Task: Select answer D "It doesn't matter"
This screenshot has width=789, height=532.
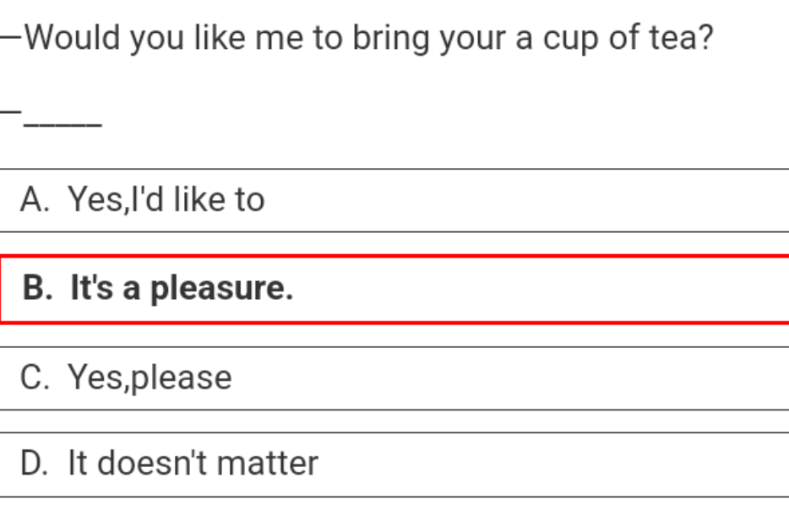Action: coord(394,464)
